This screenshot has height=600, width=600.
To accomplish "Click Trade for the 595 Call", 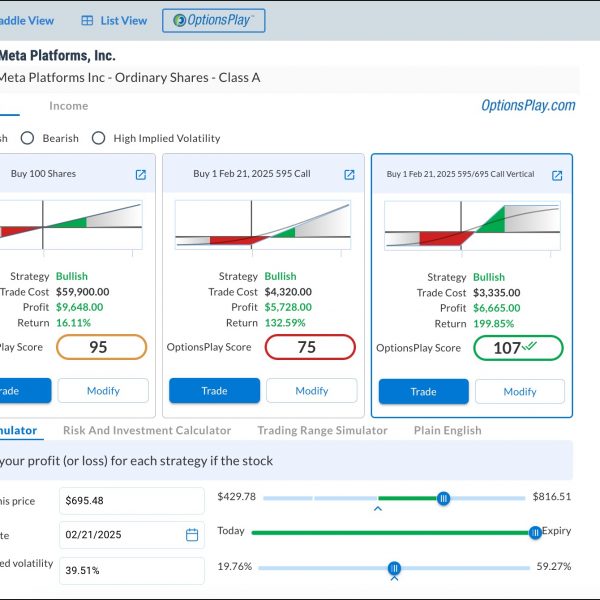I will coord(214,391).
